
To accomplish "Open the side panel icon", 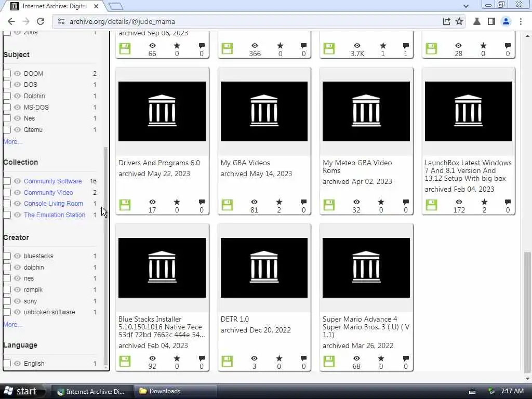I will point(491,21).
